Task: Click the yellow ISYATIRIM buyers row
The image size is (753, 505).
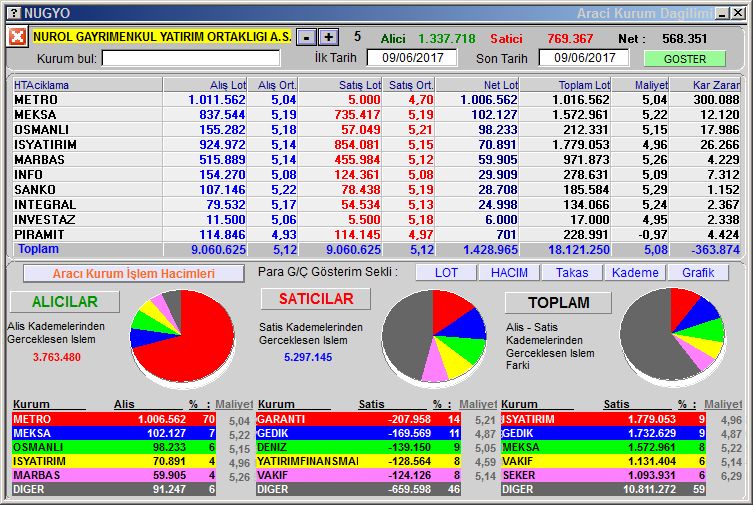Action: click(114, 461)
